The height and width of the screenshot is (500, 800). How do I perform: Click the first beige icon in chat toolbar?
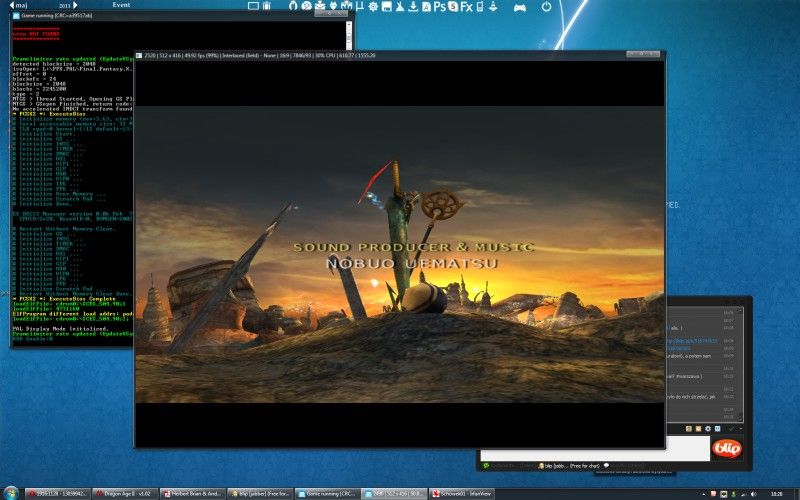689,429
